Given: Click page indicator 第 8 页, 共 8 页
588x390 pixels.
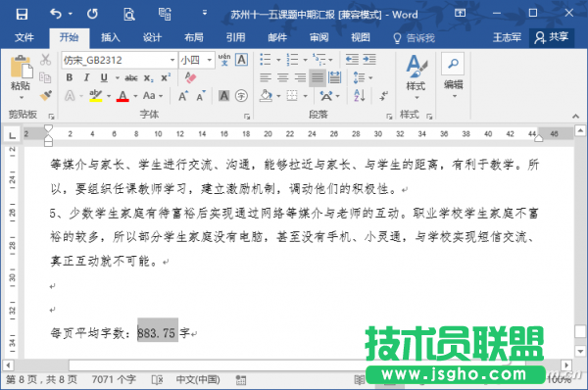Looking at the screenshot, I should [41, 380].
